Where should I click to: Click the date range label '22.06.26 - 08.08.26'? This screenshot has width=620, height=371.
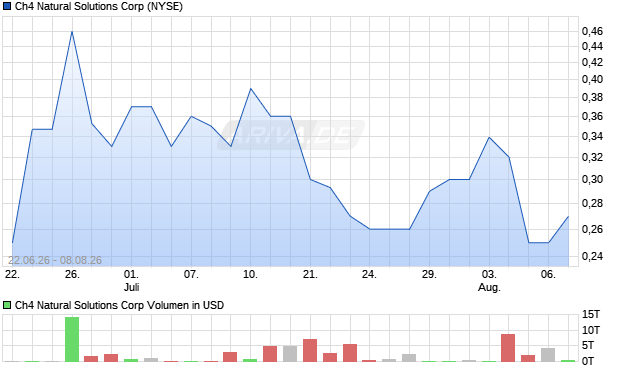pos(55,260)
